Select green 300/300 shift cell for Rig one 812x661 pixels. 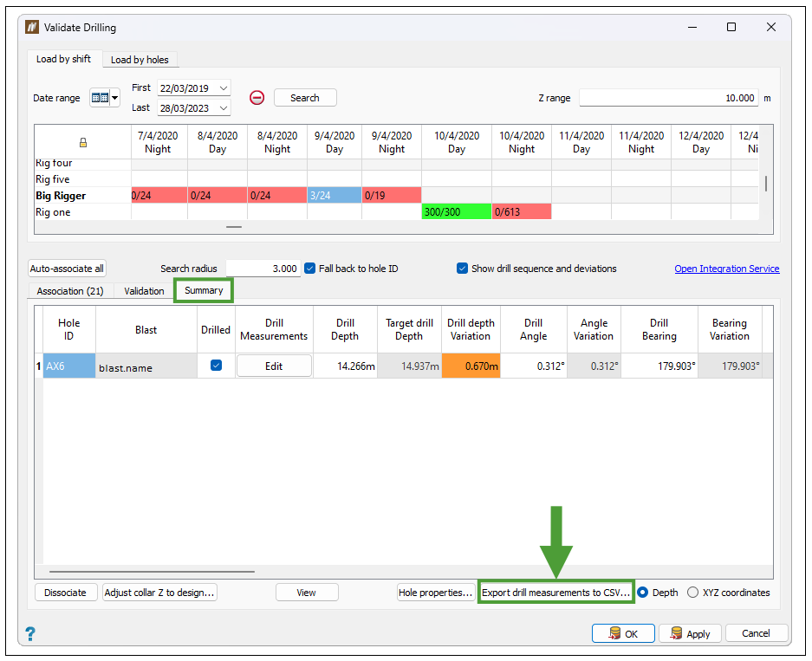click(x=456, y=211)
